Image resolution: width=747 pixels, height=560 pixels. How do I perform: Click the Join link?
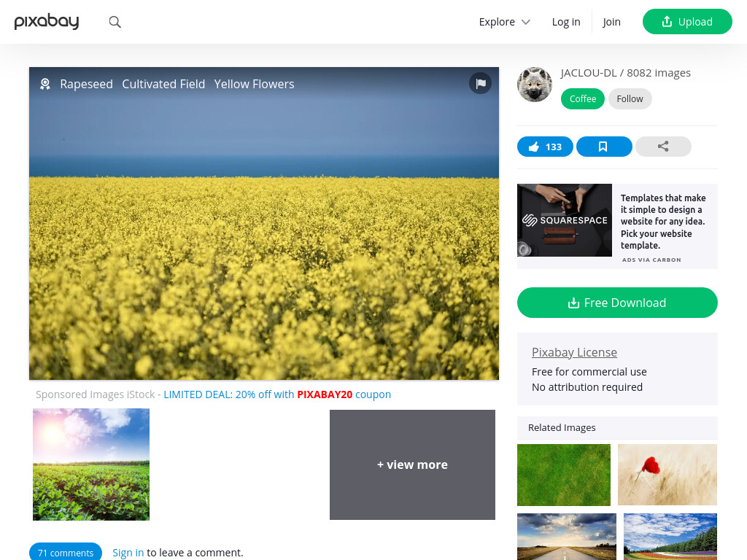[x=611, y=22]
